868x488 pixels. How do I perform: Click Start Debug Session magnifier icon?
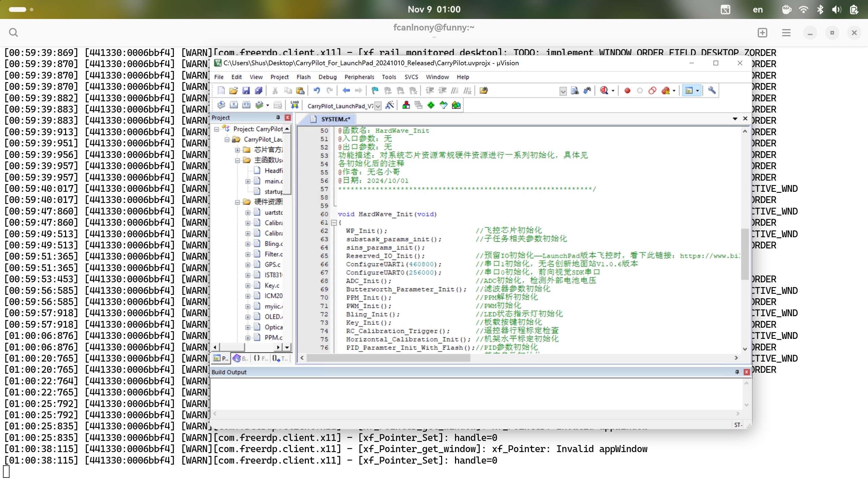click(x=604, y=90)
